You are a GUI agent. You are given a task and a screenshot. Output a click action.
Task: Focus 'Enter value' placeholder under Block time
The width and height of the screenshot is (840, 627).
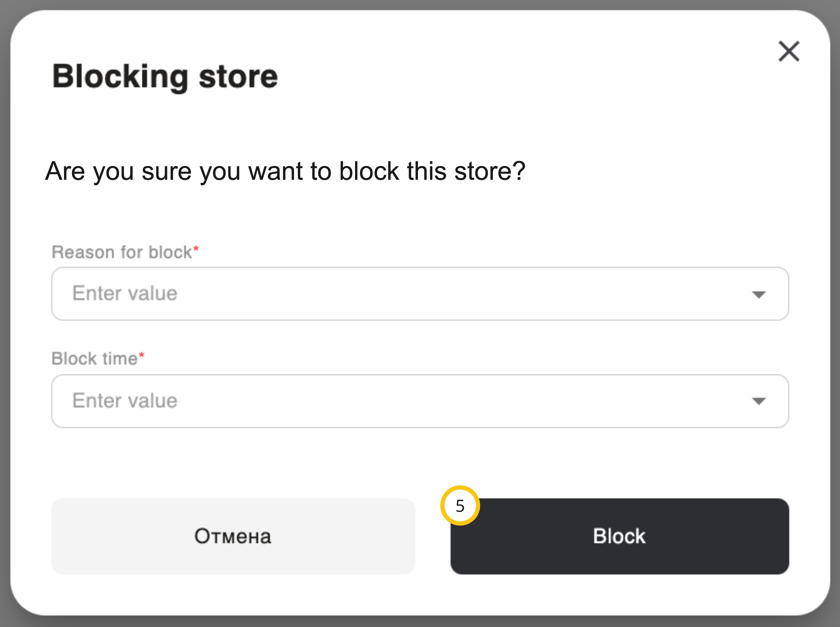[x=125, y=401]
